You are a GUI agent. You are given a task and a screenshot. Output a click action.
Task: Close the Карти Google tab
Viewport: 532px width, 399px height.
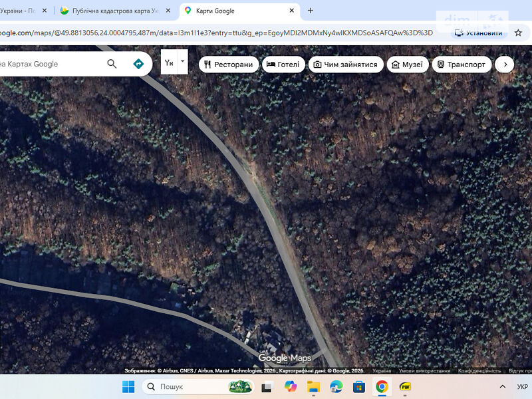click(291, 11)
